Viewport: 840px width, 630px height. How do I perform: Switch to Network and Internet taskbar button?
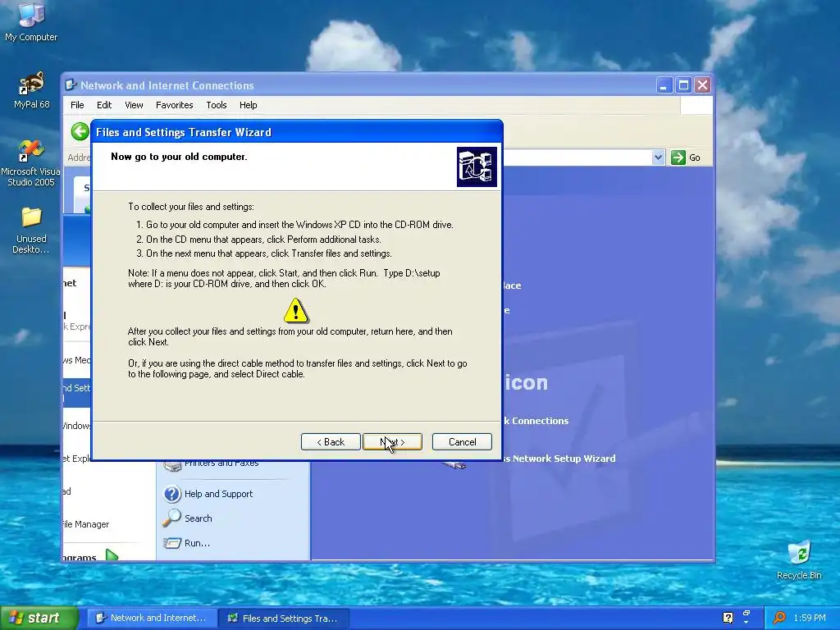pos(151,619)
